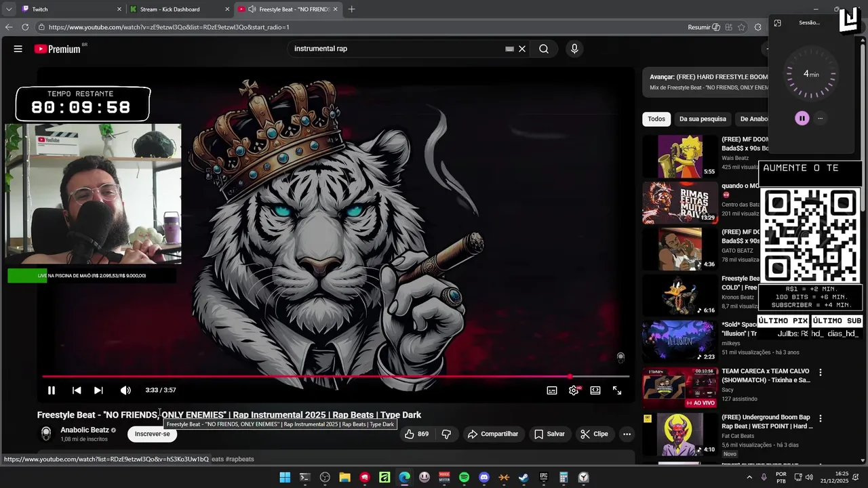
Task: Mute the video player volume
Action: [125, 390]
